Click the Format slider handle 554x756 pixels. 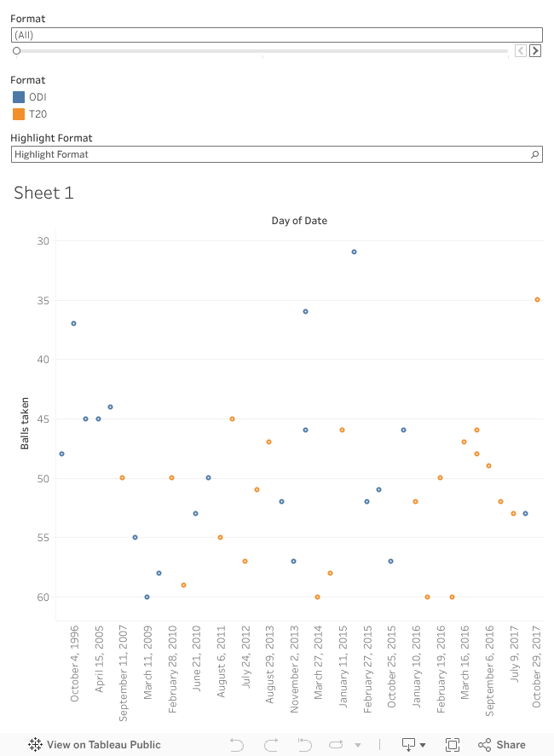[16, 51]
